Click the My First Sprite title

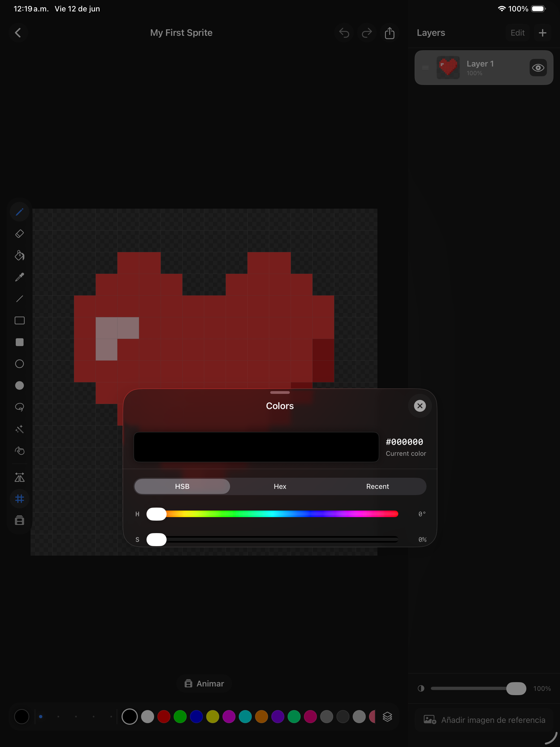(181, 33)
